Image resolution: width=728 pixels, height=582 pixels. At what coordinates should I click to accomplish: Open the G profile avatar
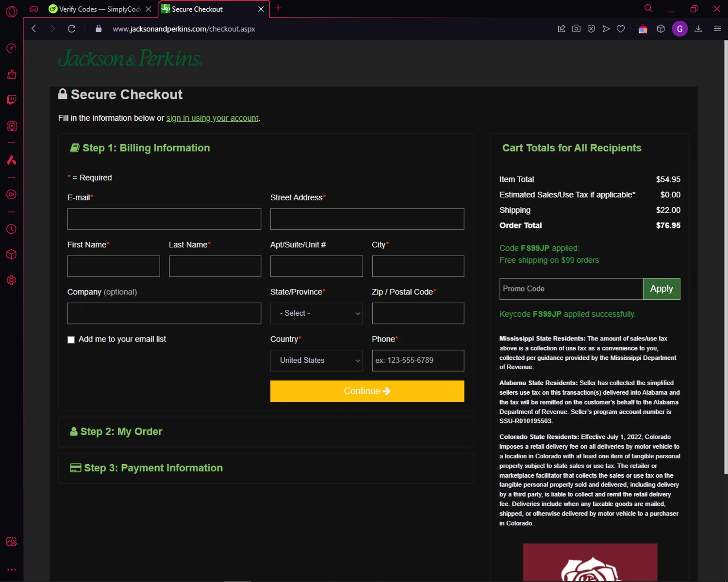pos(679,29)
